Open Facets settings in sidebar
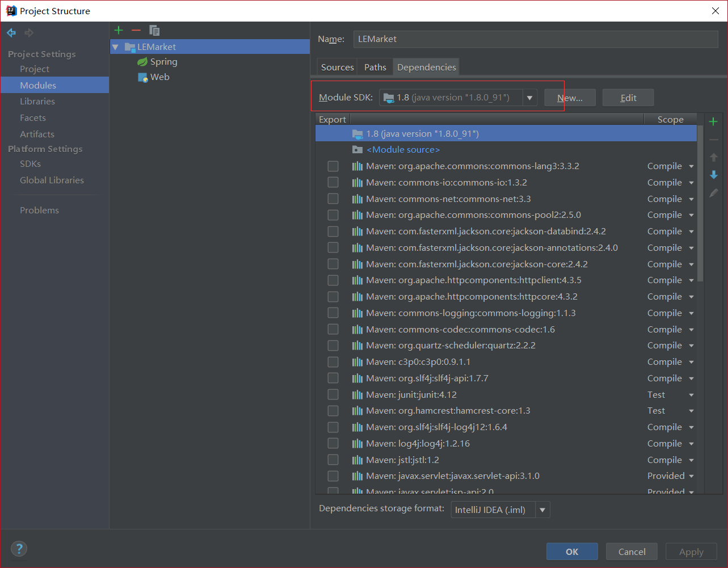This screenshot has height=568, width=728. tap(33, 117)
